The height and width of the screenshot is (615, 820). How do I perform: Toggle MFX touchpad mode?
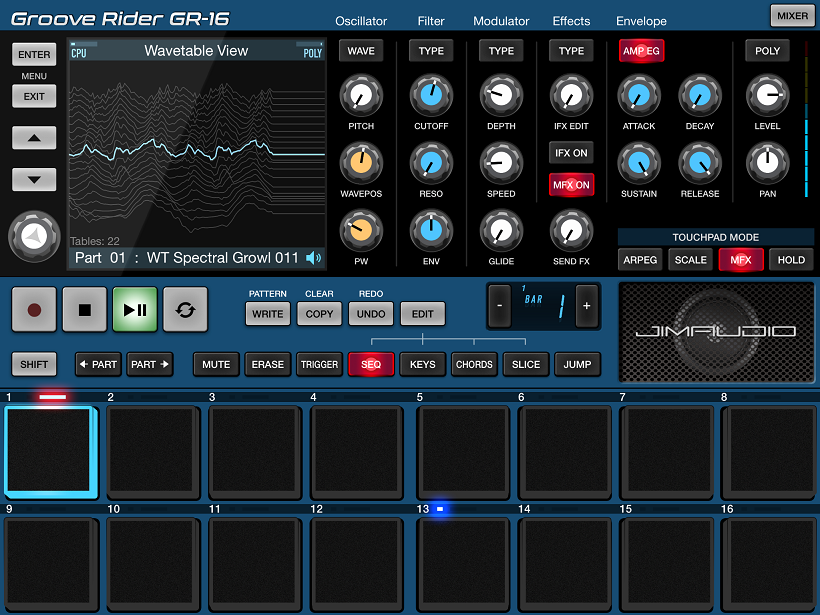click(x=741, y=260)
